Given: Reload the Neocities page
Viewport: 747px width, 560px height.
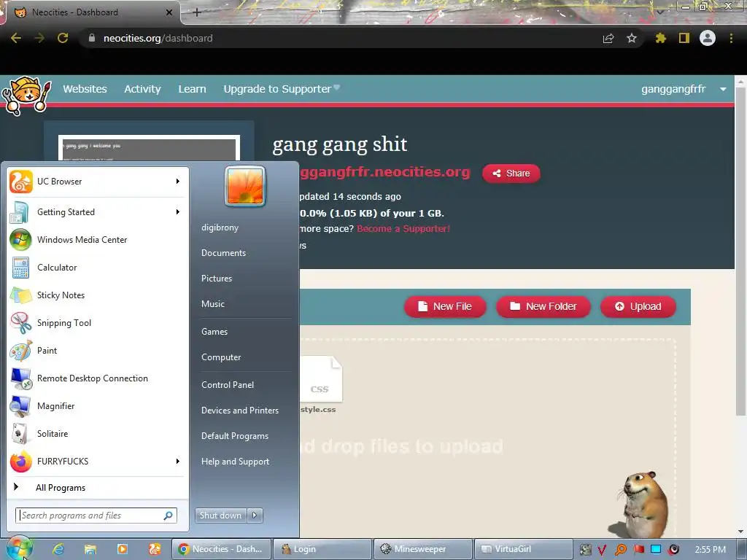Looking at the screenshot, I should [63, 38].
